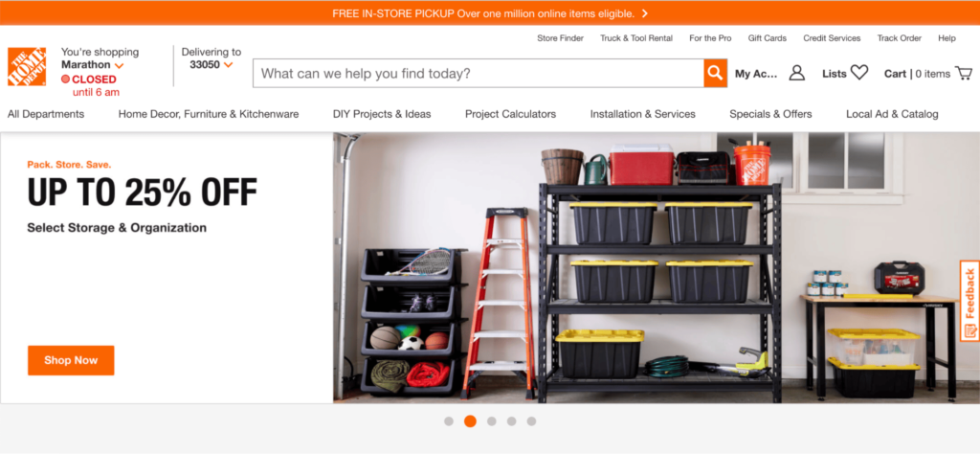Click the Home Depot logo
980x454 pixels.
tap(27, 67)
